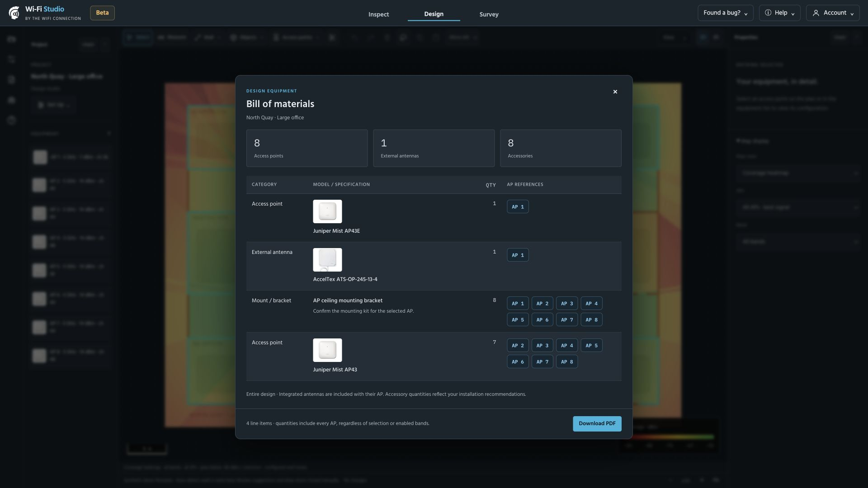Select the Design tab

coord(434,14)
